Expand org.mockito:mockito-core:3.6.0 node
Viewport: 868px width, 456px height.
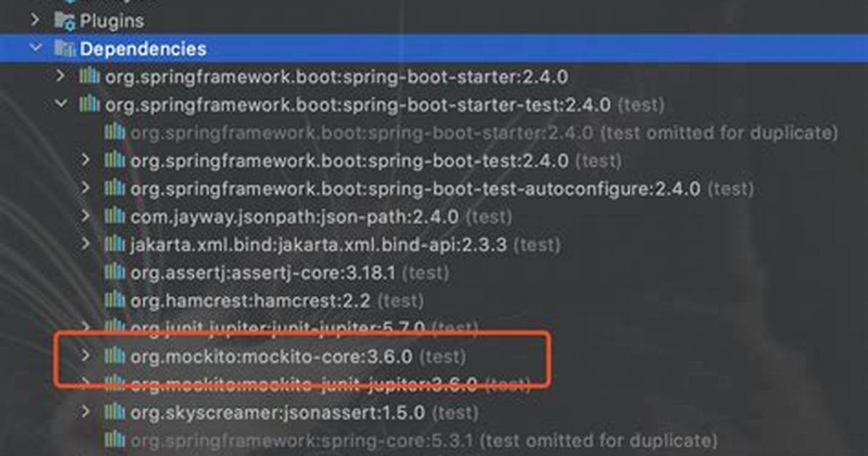(85, 355)
